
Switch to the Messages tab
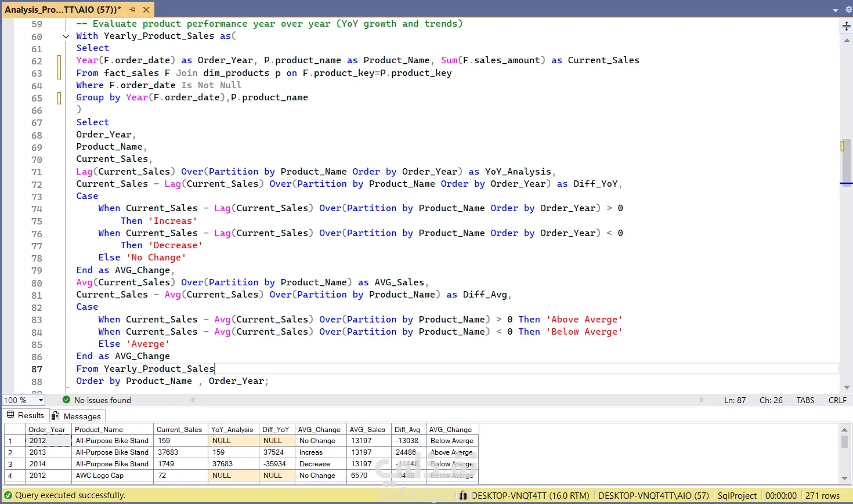click(x=77, y=416)
